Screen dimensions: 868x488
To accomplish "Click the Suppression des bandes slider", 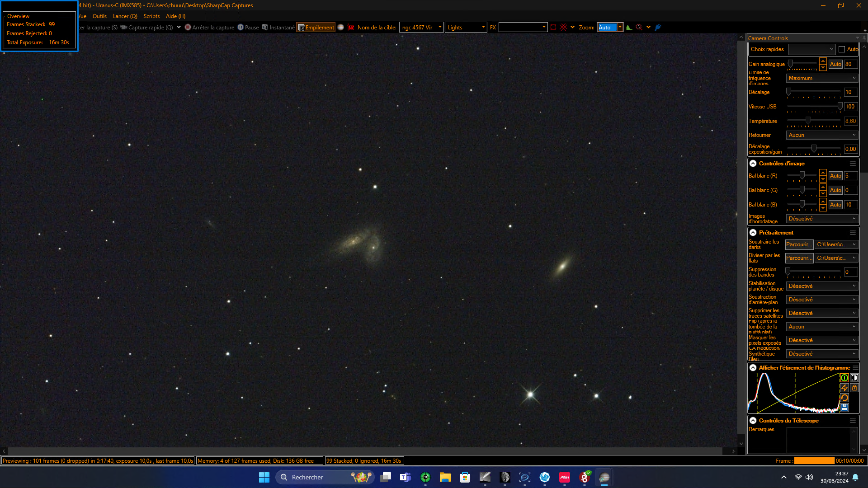I will click(814, 272).
